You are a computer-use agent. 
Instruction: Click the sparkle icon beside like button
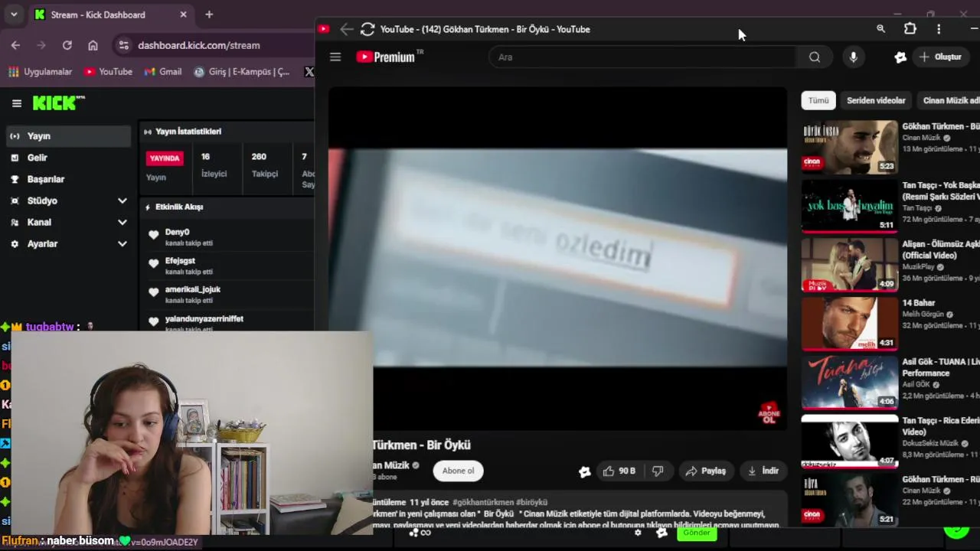[x=585, y=471]
